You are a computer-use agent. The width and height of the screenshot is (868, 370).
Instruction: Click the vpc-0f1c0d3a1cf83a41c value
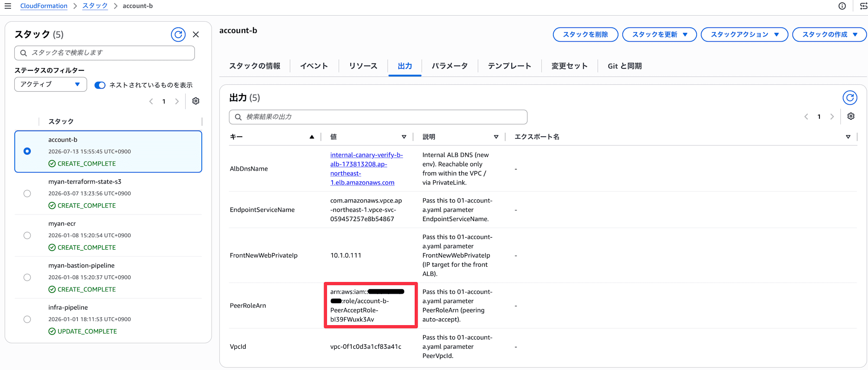[x=366, y=347]
